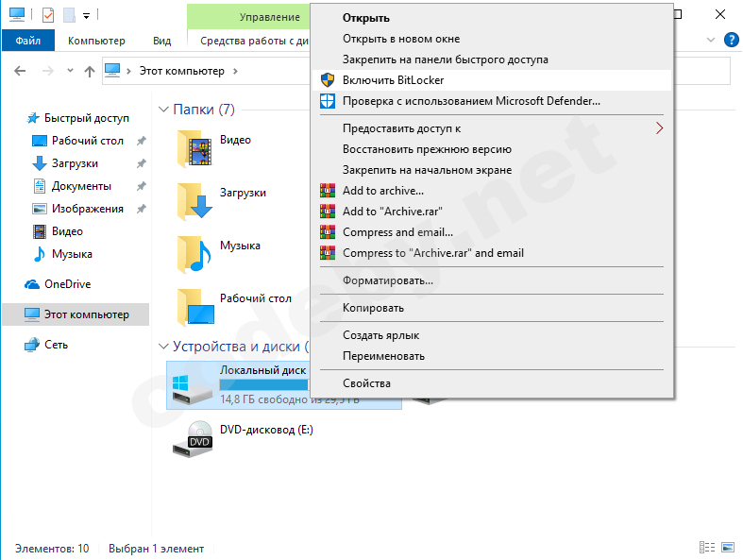Open recent locations dropdown arrow
The height and width of the screenshot is (560, 743).
coord(70,71)
